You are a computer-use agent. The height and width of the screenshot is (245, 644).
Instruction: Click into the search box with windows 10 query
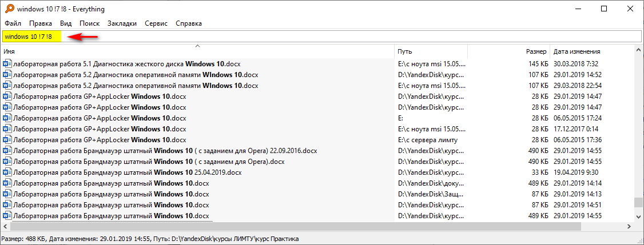click(x=343, y=37)
